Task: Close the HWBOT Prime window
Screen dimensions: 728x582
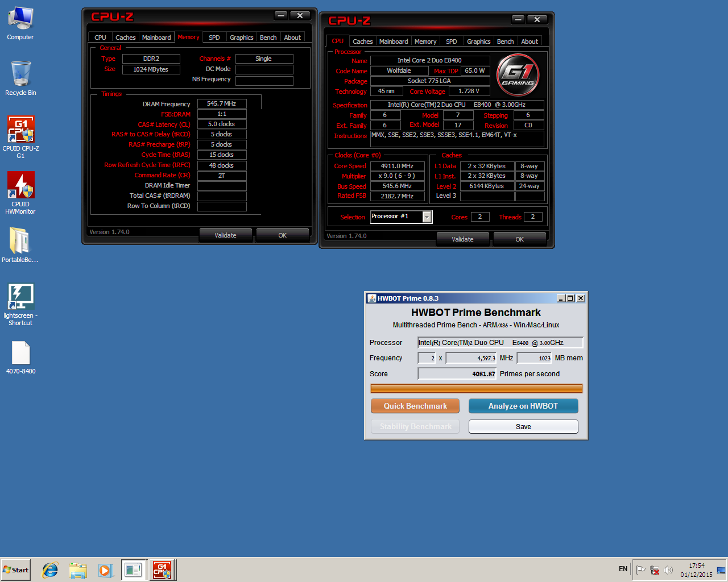Action: (x=581, y=298)
